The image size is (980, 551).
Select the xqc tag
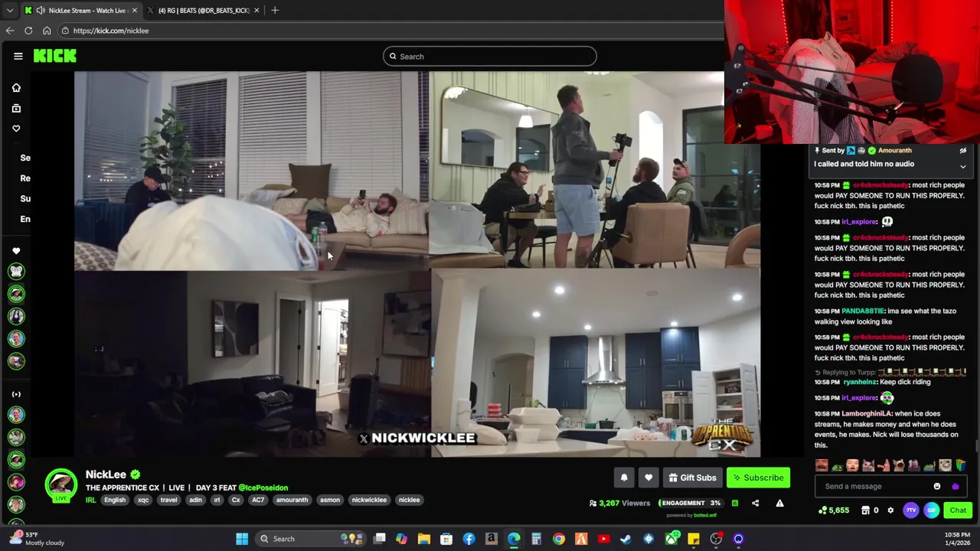pyautogui.click(x=143, y=500)
